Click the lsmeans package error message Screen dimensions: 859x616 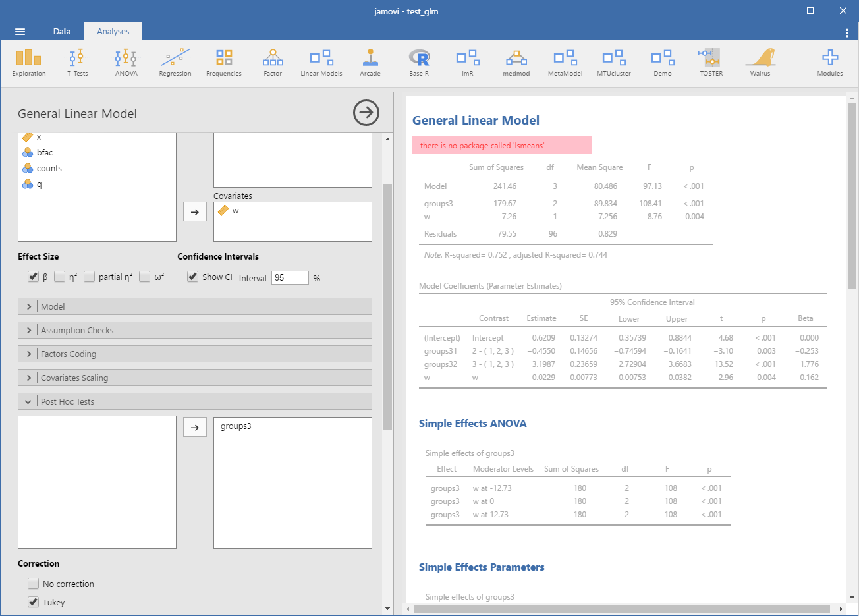tap(502, 146)
